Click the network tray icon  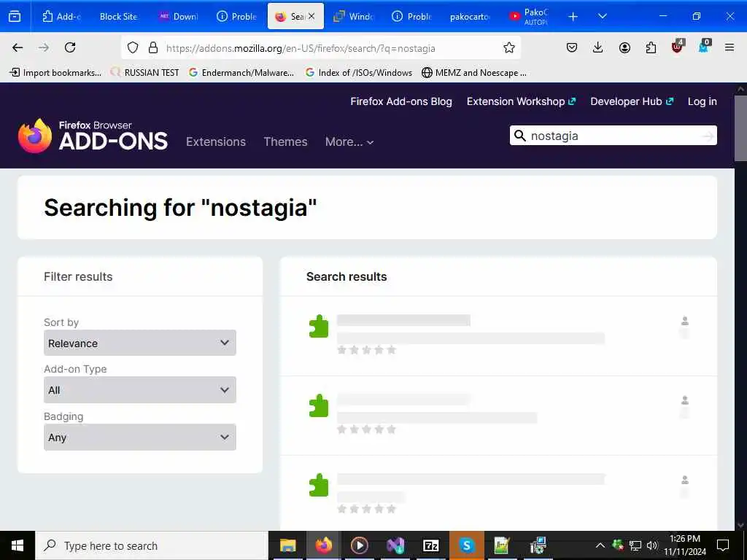(x=635, y=545)
